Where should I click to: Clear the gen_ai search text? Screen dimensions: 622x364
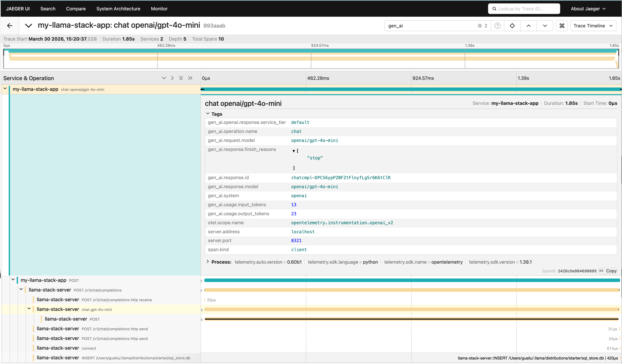click(480, 26)
